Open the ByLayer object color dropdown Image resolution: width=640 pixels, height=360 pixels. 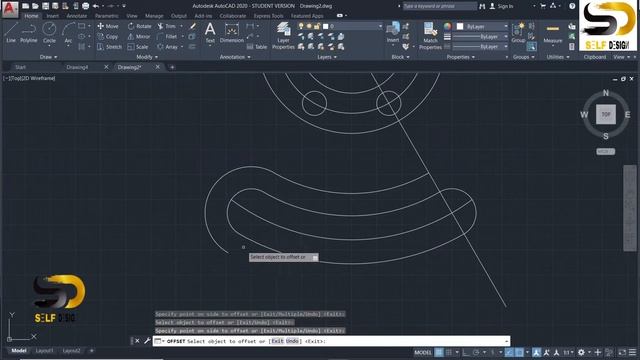[x=506, y=26]
